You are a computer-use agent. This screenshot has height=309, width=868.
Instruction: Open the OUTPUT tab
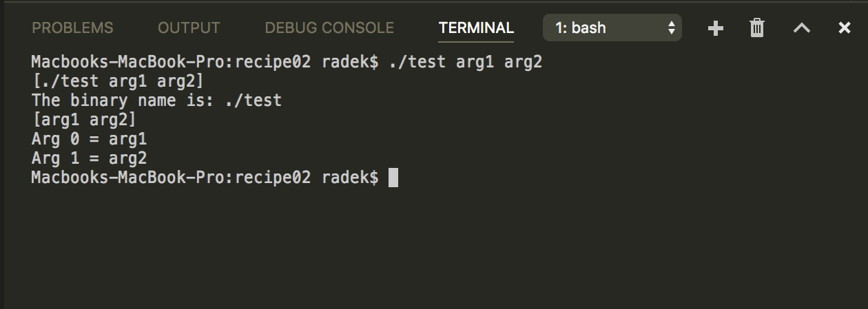click(x=189, y=28)
